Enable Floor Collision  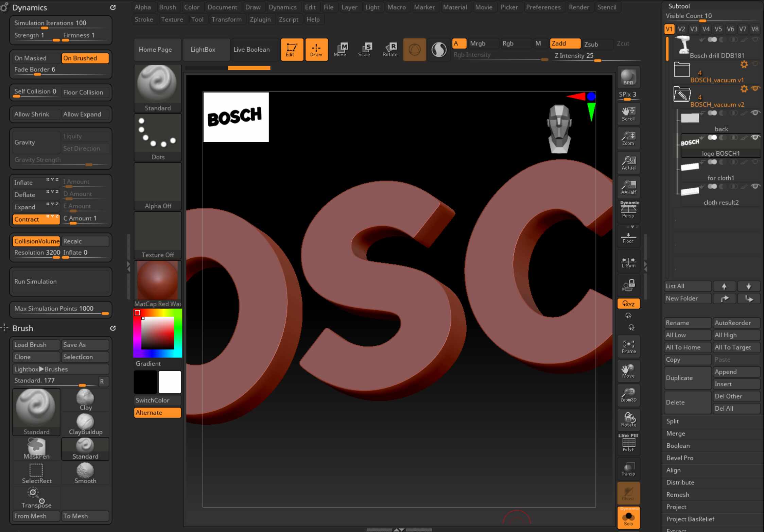pos(85,92)
